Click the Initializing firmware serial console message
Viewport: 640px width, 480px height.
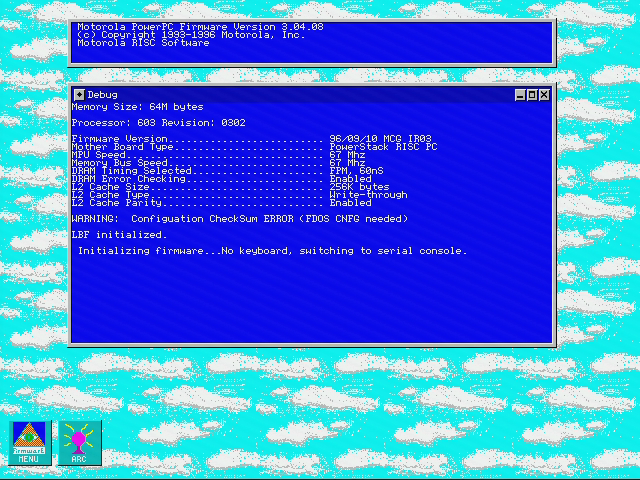273,251
